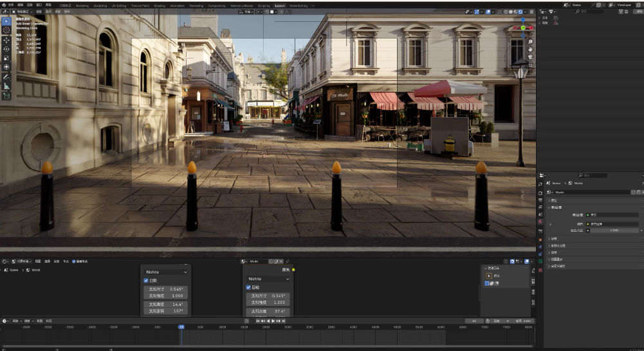Select the Move tool in the left toolbar

(6, 40)
